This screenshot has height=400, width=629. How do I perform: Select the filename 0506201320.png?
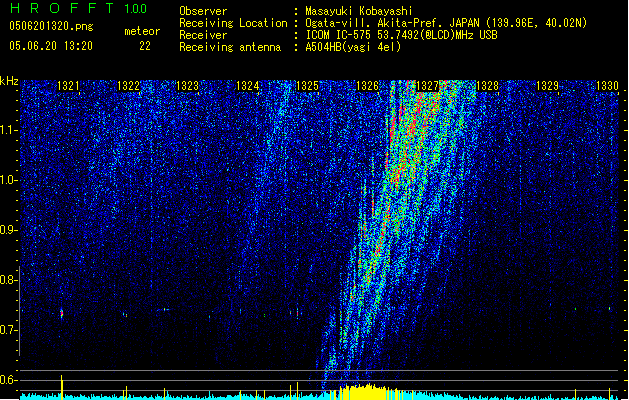tap(51, 26)
